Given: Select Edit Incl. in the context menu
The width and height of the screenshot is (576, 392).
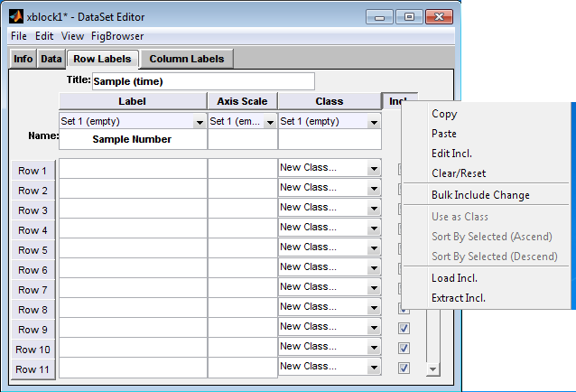Looking at the screenshot, I should tap(451, 154).
